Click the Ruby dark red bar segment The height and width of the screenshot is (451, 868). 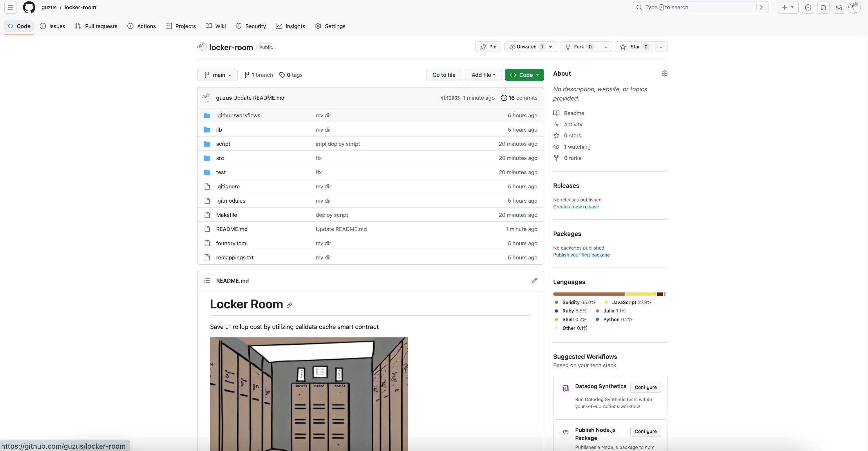pyautogui.click(x=660, y=294)
